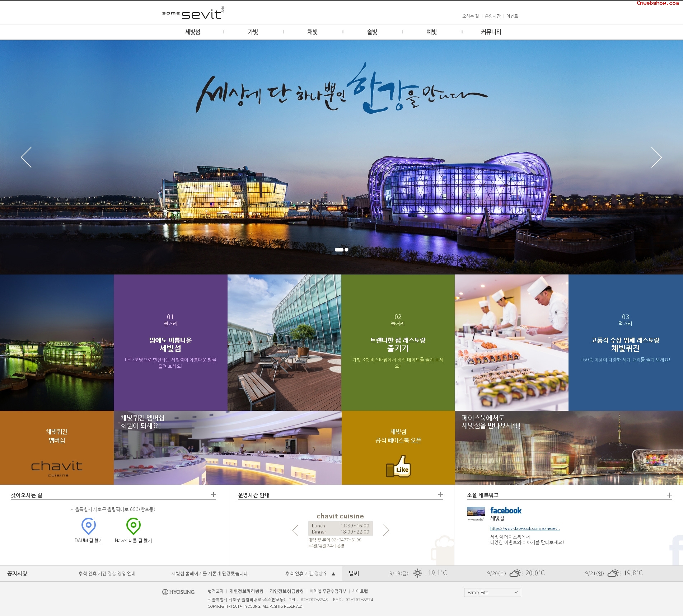Image resolution: width=683 pixels, height=616 pixels.
Task: Click the sevit Facebook profile thumbnail
Action: tap(476, 514)
